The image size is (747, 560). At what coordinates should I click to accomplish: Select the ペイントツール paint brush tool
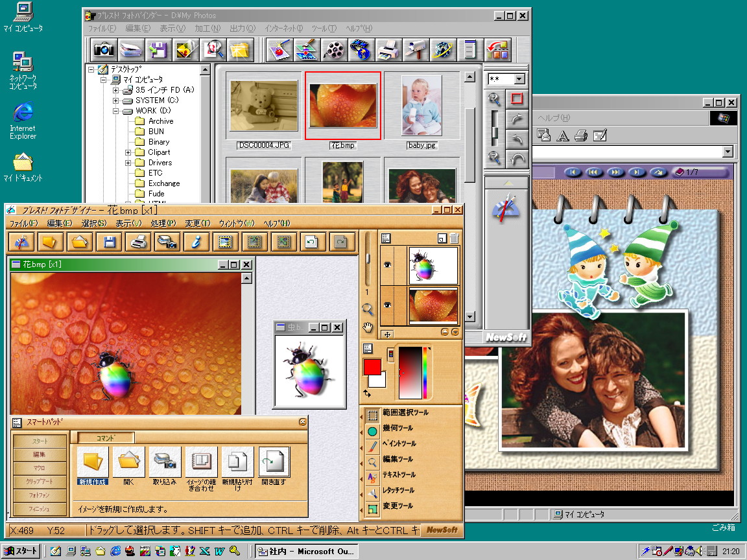373,446
